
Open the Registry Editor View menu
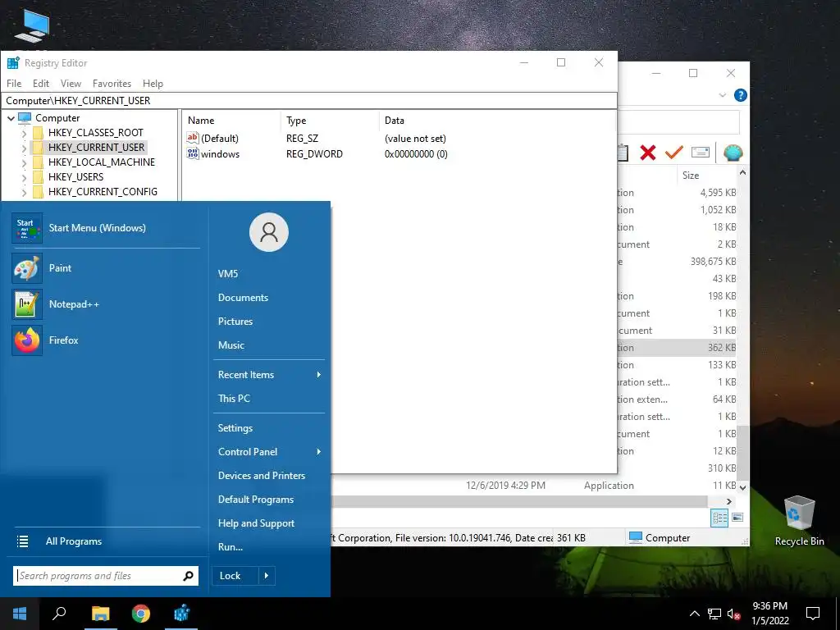tap(71, 84)
